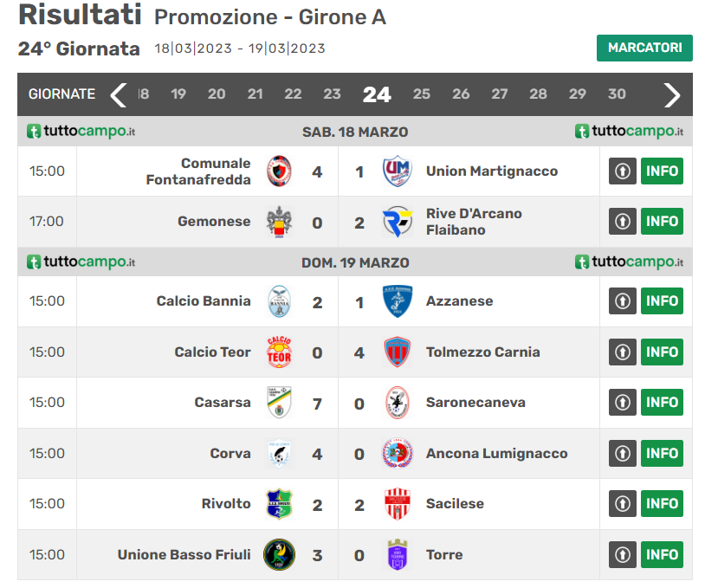Open INFO for the Calcio Bannia–Azzanese match
705x588 pixels.
pos(662,301)
